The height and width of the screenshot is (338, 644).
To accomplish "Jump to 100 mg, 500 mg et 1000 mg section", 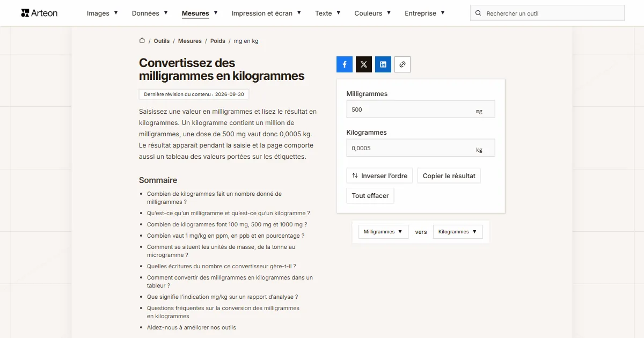I will [227, 224].
